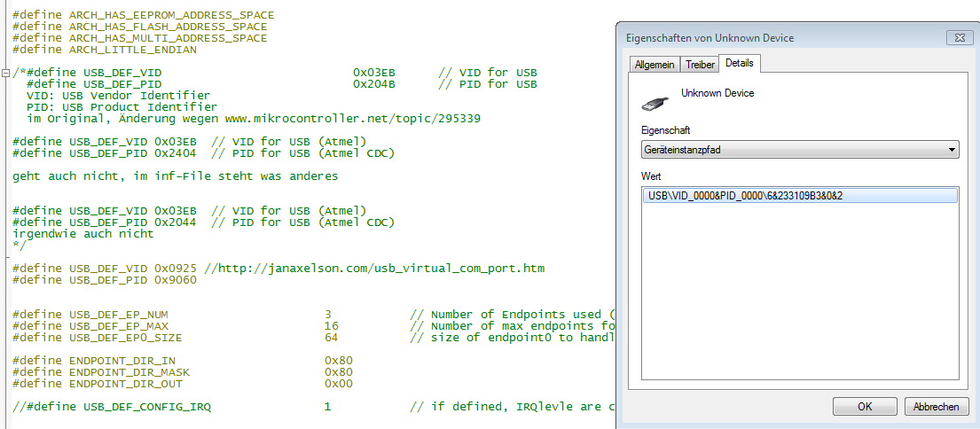Click the 'geht auch nicht' comment line
This screenshot has width=980, height=429.
click(175, 176)
